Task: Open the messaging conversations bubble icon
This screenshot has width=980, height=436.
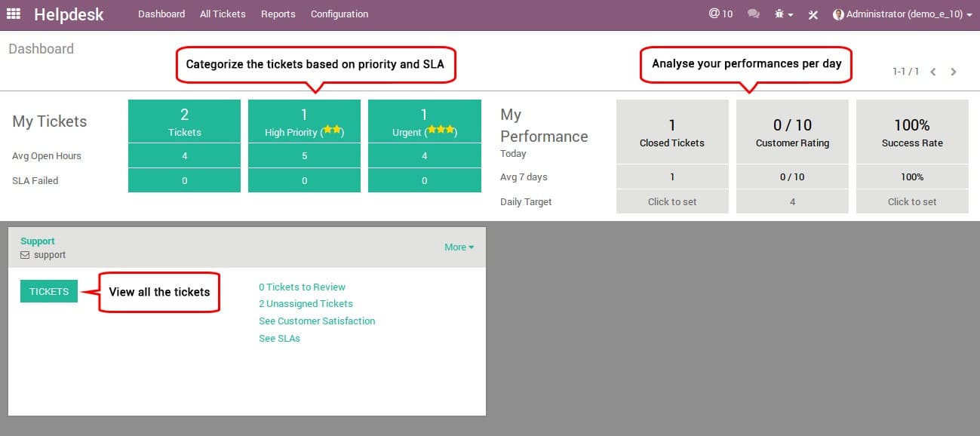Action: click(x=753, y=14)
